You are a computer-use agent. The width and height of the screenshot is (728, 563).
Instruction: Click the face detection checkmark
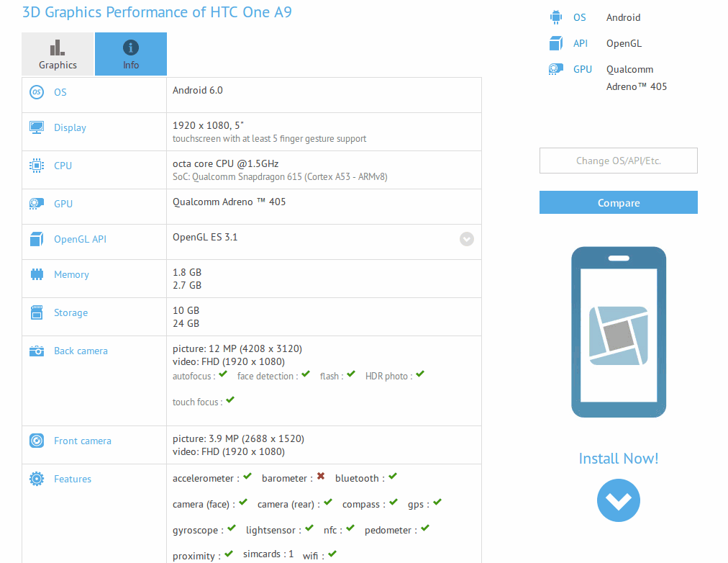[306, 374]
